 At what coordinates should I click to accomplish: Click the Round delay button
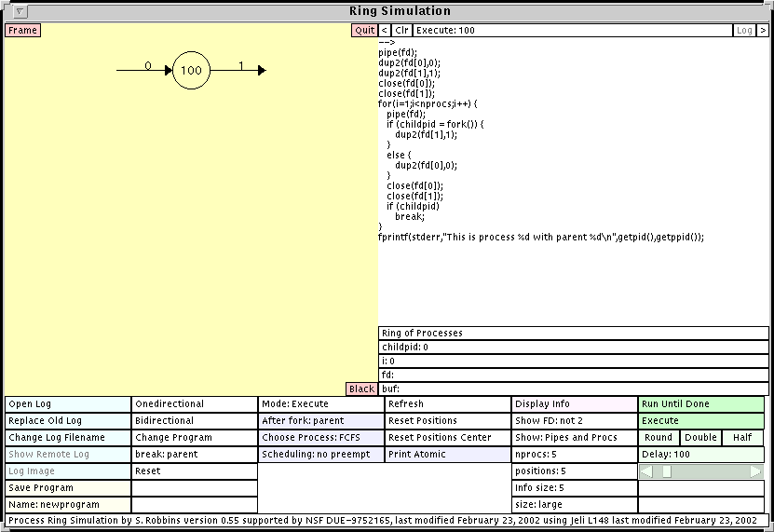[x=659, y=438]
